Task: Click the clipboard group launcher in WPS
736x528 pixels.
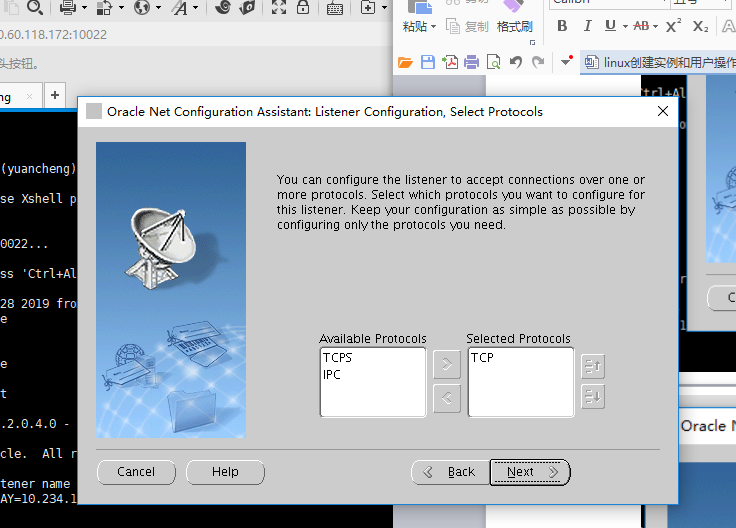Action: click(532, 42)
